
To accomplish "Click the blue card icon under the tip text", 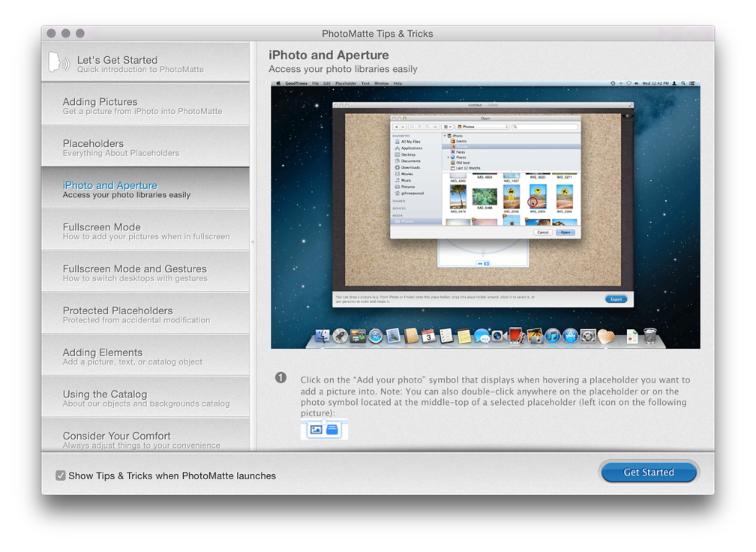I will click(332, 430).
